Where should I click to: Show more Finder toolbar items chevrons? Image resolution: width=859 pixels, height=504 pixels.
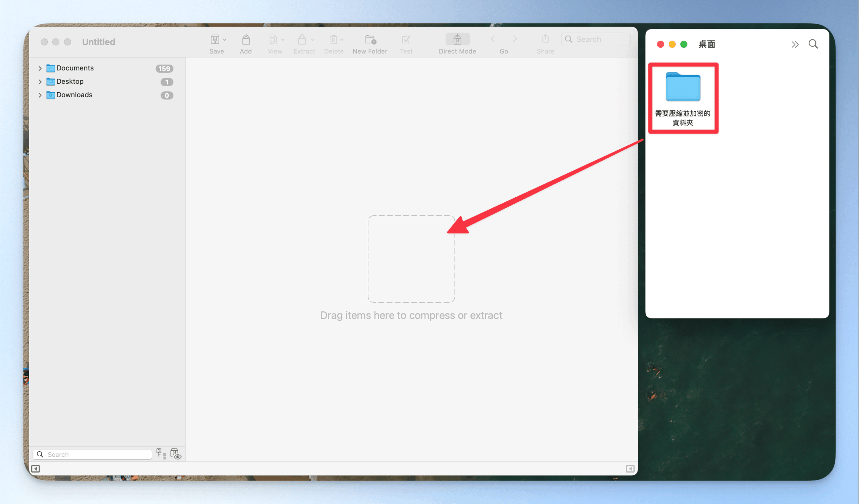click(x=795, y=45)
